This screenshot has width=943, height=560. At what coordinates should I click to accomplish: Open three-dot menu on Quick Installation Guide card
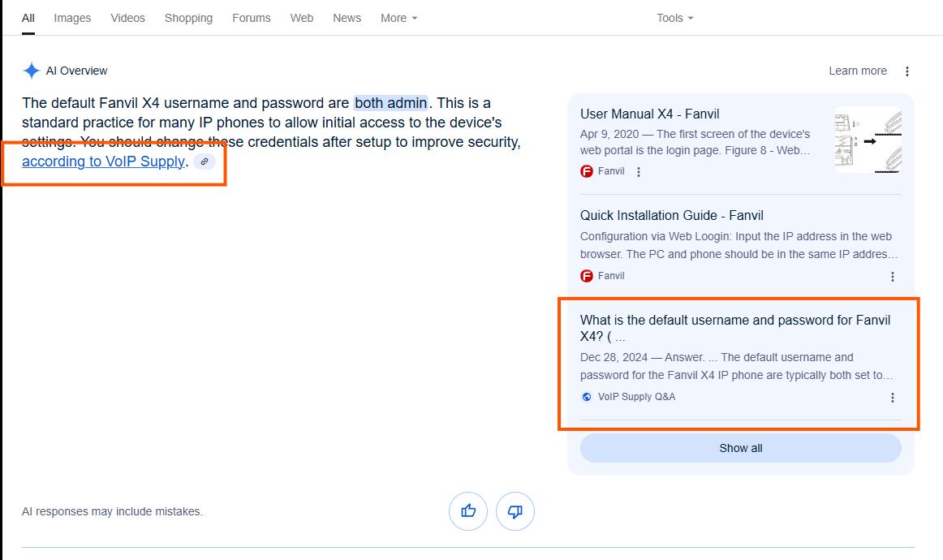(x=893, y=277)
